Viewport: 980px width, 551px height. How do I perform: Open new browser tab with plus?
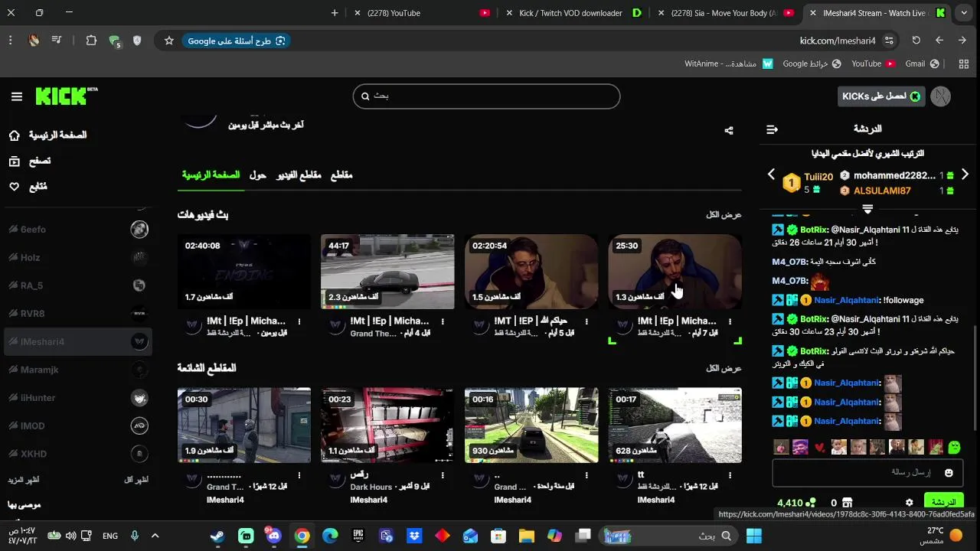tap(335, 13)
